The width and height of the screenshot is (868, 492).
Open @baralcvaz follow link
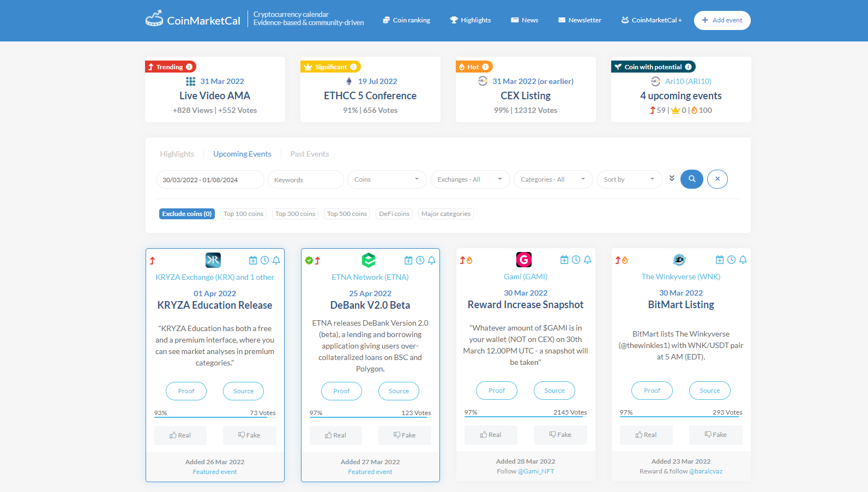coord(706,471)
